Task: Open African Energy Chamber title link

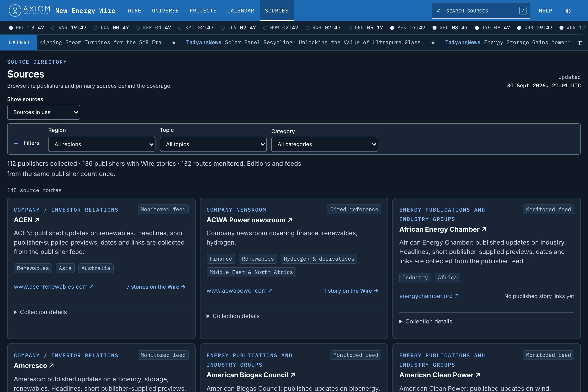Action: click(x=443, y=229)
